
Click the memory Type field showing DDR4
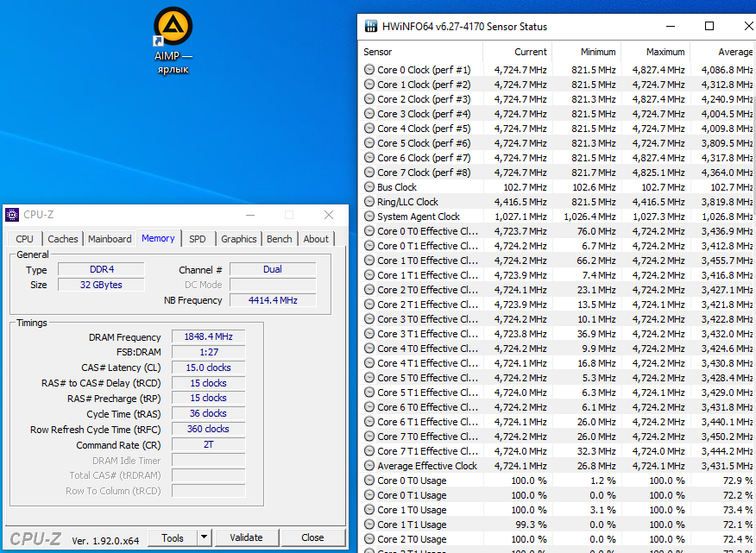coord(101,269)
